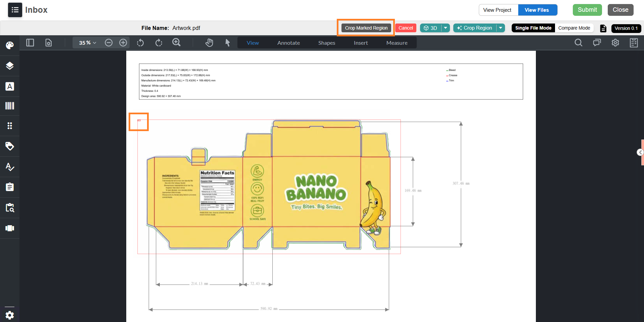The image size is (644, 322).
Task: Open the spell check sidebar icon
Action: click(x=10, y=167)
